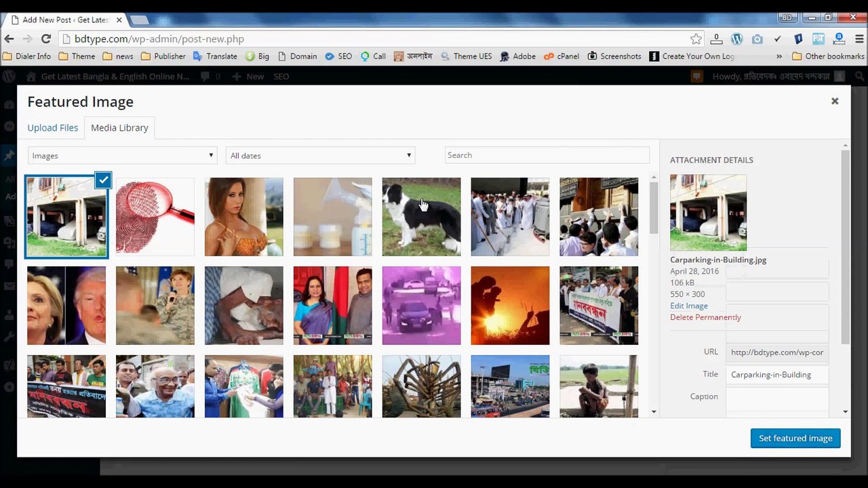Click Delete Permanently link
This screenshot has width=868, height=488.
[x=705, y=317]
